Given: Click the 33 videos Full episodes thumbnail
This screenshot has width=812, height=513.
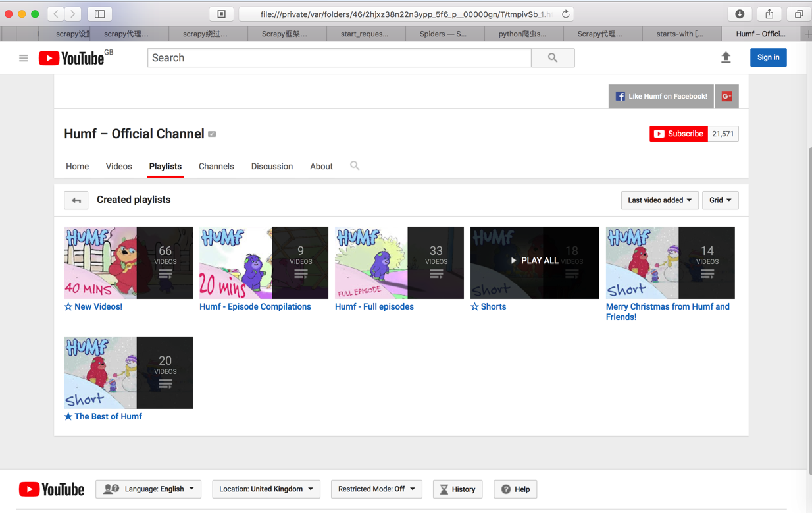Looking at the screenshot, I should 399,263.
